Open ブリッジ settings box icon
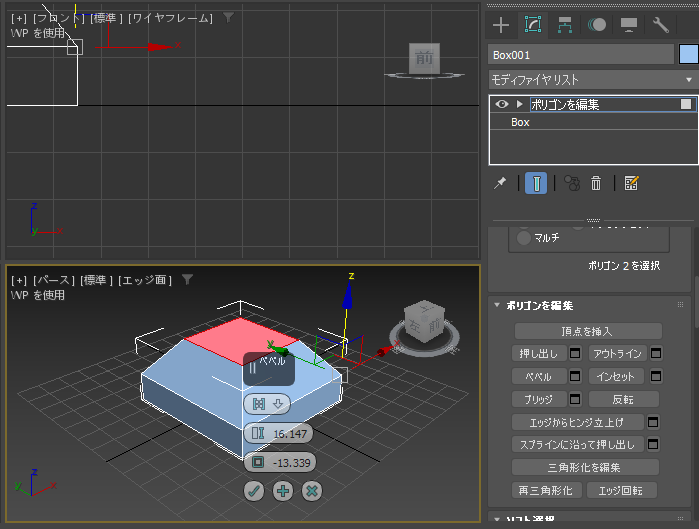 tap(575, 399)
